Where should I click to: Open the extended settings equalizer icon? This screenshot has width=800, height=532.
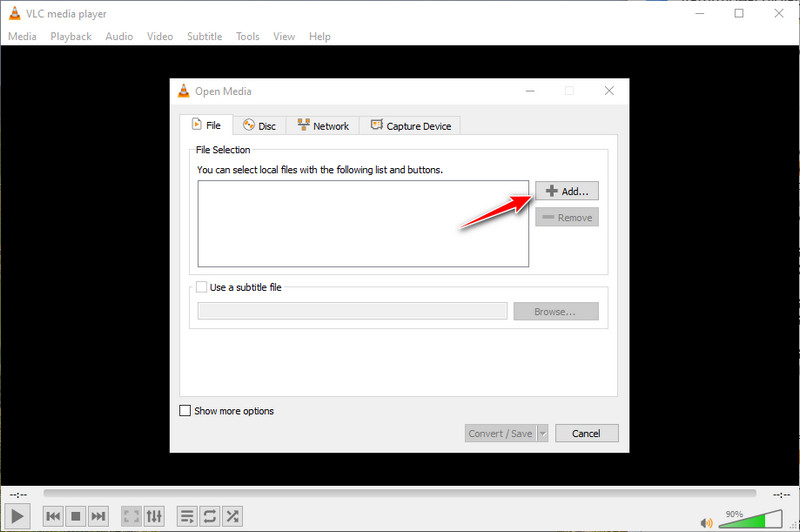pyautogui.click(x=154, y=516)
